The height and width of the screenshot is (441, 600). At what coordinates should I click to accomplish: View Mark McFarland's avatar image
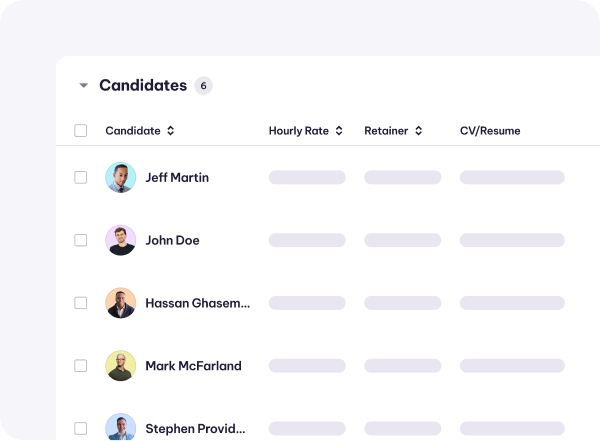(121, 366)
